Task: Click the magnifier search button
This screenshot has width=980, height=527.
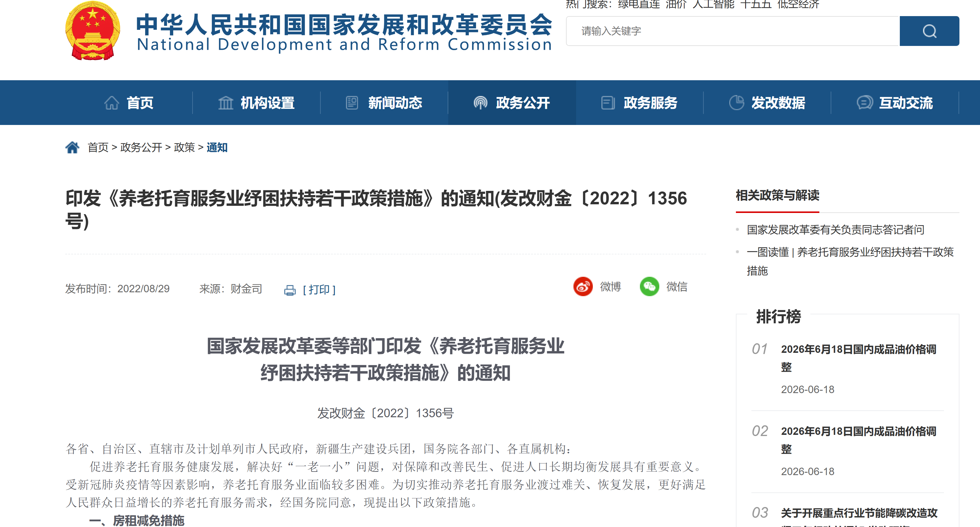Action: [929, 31]
